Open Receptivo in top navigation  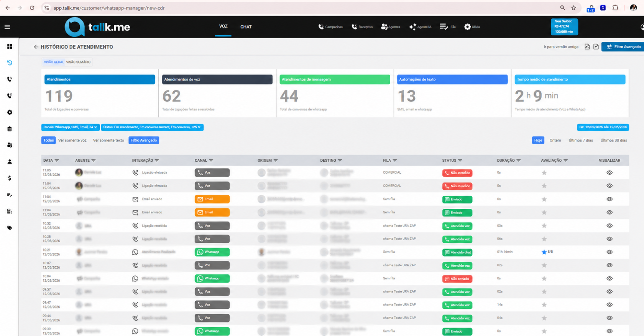click(362, 27)
